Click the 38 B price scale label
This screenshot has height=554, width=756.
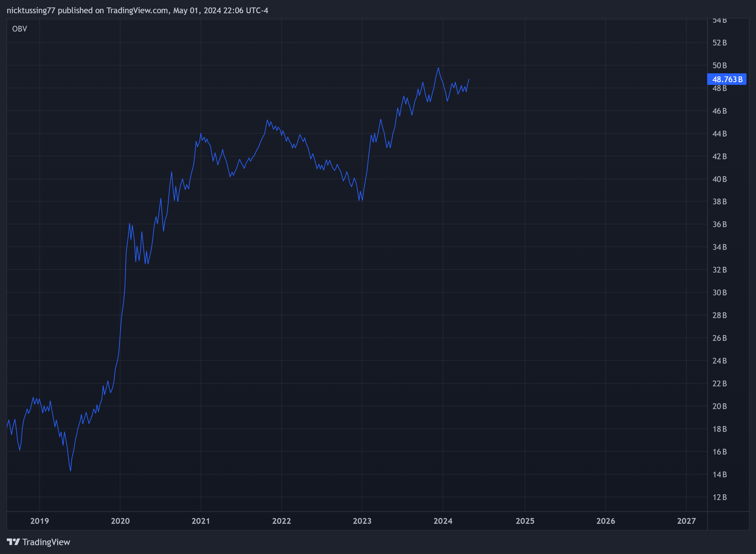[x=720, y=202]
